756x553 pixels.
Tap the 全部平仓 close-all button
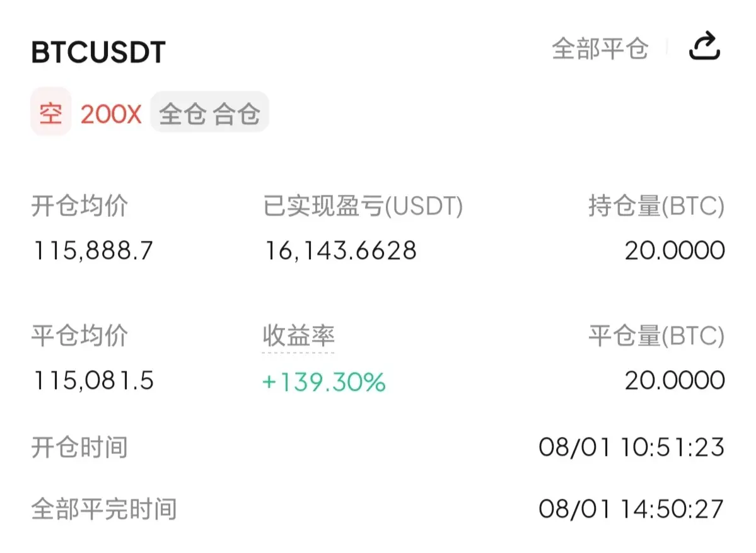[x=600, y=49]
